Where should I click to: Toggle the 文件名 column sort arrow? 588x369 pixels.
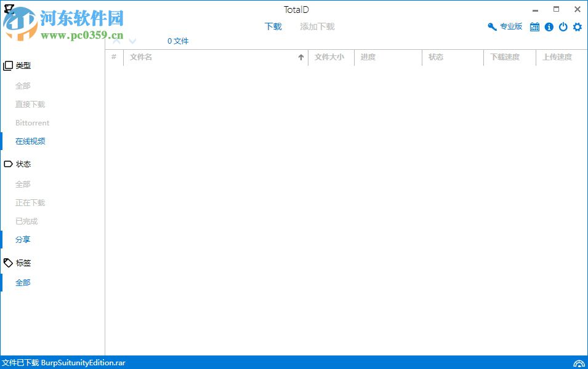[301, 57]
